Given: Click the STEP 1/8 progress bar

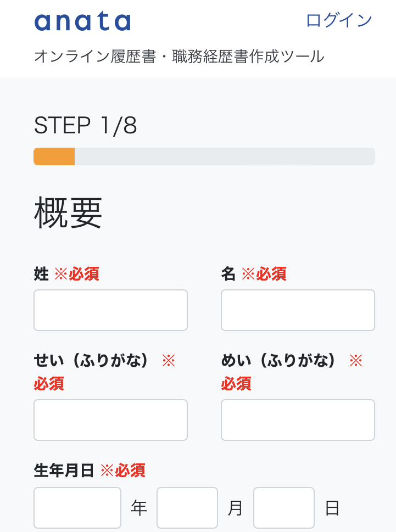Looking at the screenshot, I should pos(203,156).
